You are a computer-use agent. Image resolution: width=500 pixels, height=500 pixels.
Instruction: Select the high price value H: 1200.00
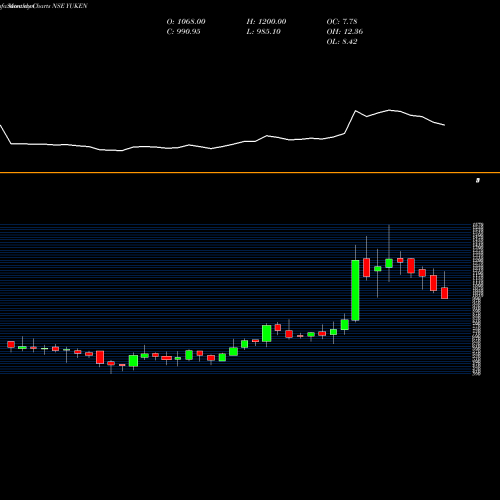click(266, 22)
